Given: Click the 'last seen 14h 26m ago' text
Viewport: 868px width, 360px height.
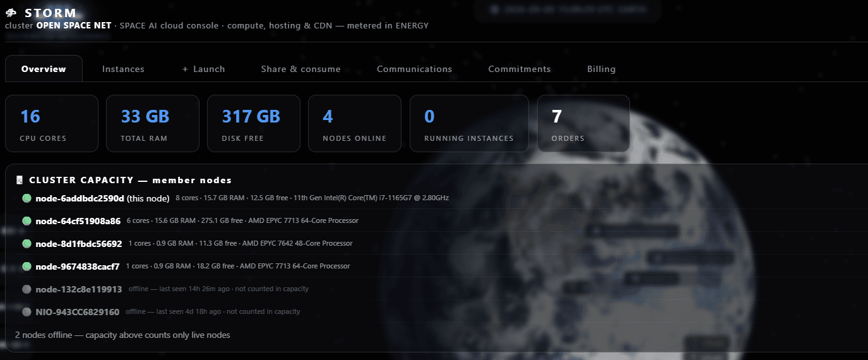Looking at the screenshot, I should pos(194,289).
